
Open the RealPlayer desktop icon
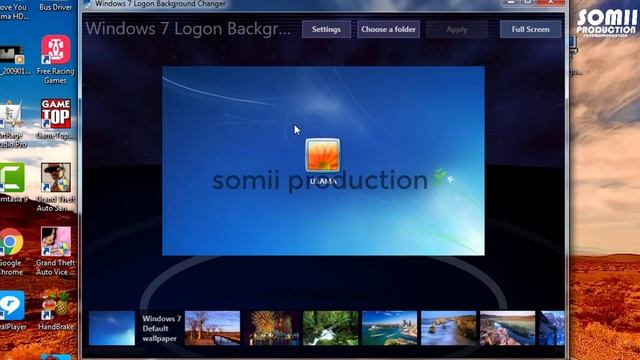coord(12,311)
